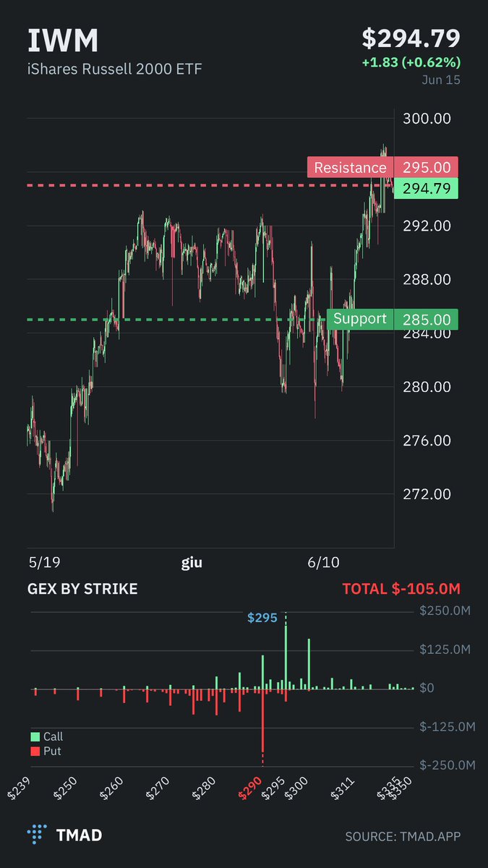The width and height of the screenshot is (488, 868).
Task: Click the $311 strike label
Action: [343, 788]
